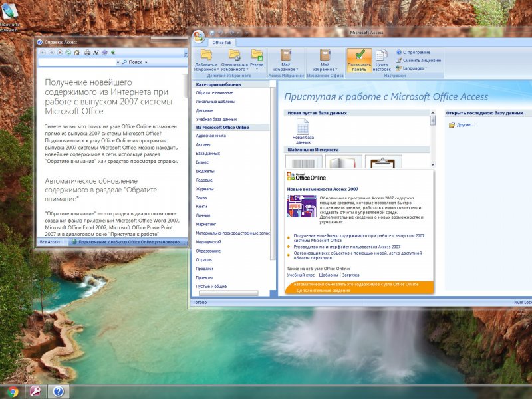The image size is (532, 399).
Task: Open Руководство по интерфейсу пользователя Access 2007 link
Action: (346, 247)
